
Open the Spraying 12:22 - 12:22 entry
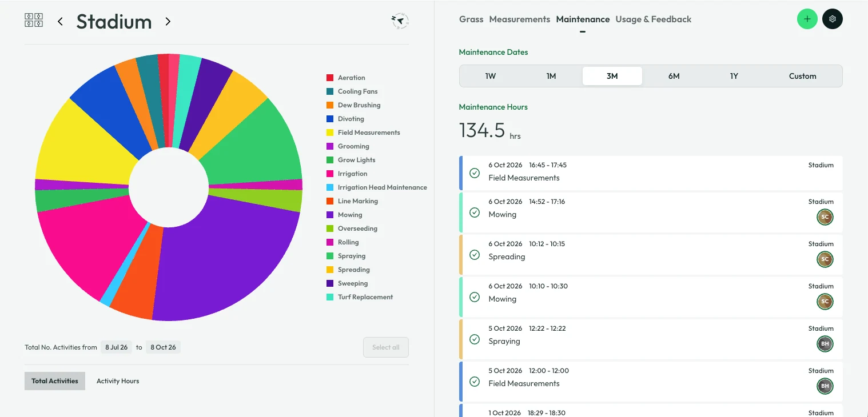click(651, 339)
